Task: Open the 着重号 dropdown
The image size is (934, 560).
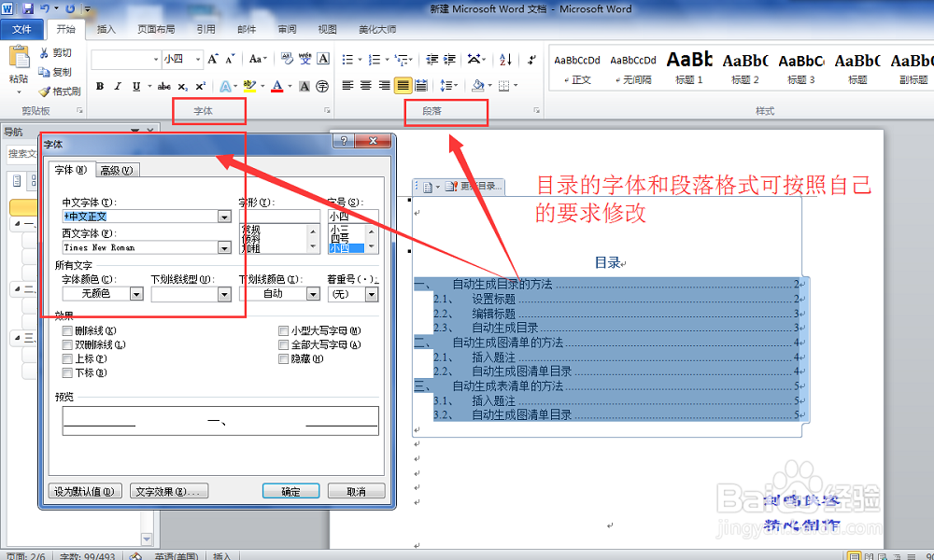Action: (372, 294)
